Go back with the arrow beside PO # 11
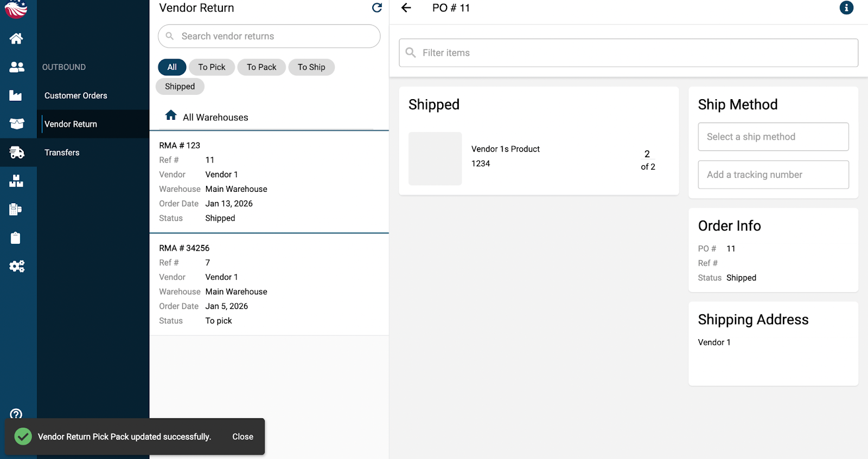 [406, 8]
